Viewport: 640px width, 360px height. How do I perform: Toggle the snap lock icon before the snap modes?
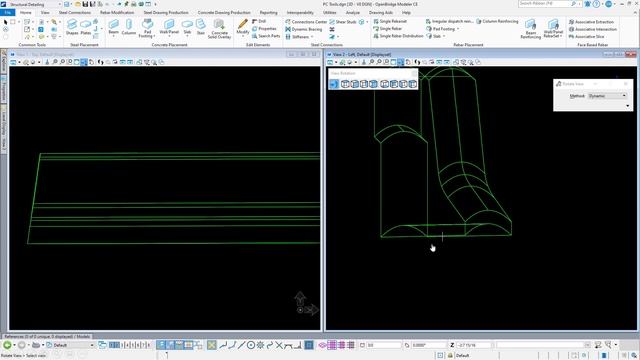(211, 345)
